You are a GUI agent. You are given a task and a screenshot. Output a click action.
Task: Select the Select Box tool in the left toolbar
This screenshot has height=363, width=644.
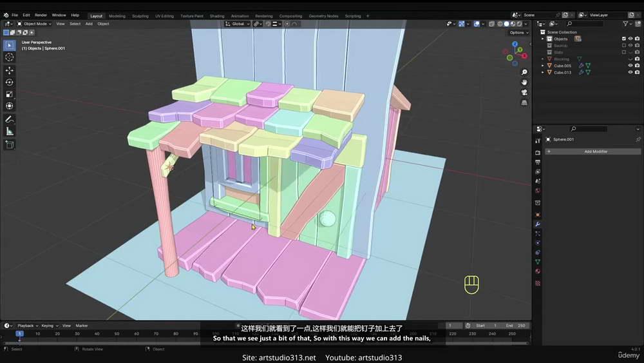(x=10, y=45)
